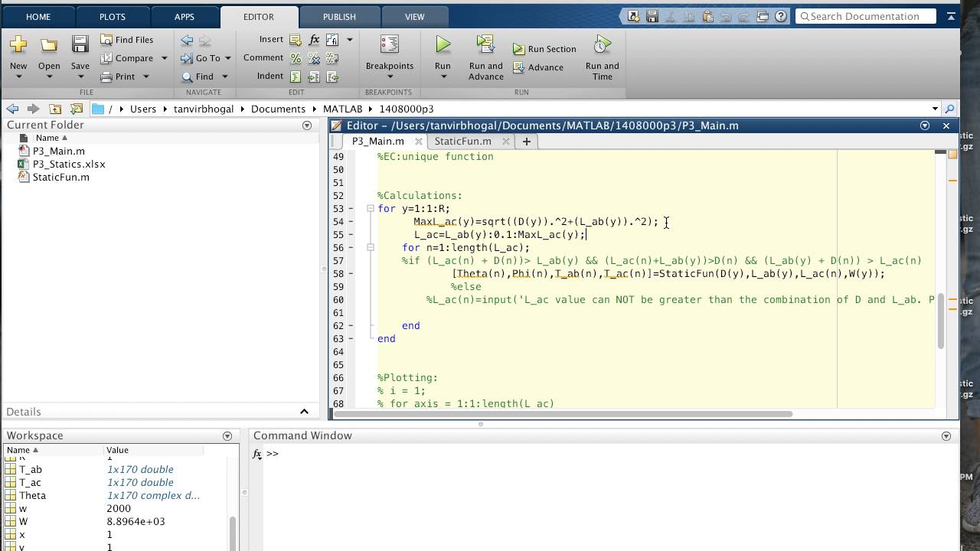The image size is (980, 551).
Task: Click the increase indent icon
Action: coord(314,77)
